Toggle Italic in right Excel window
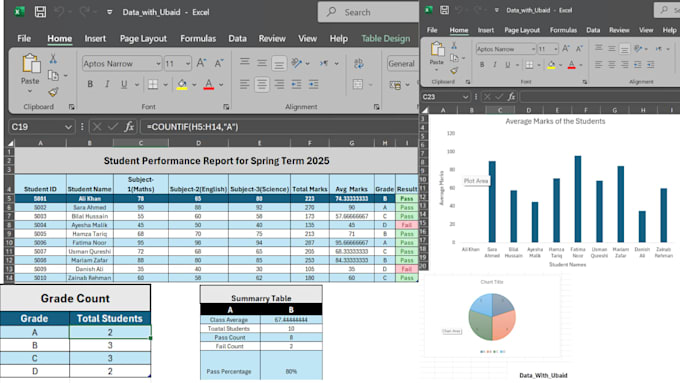The height and width of the screenshot is (383, 680). (495, 65)
